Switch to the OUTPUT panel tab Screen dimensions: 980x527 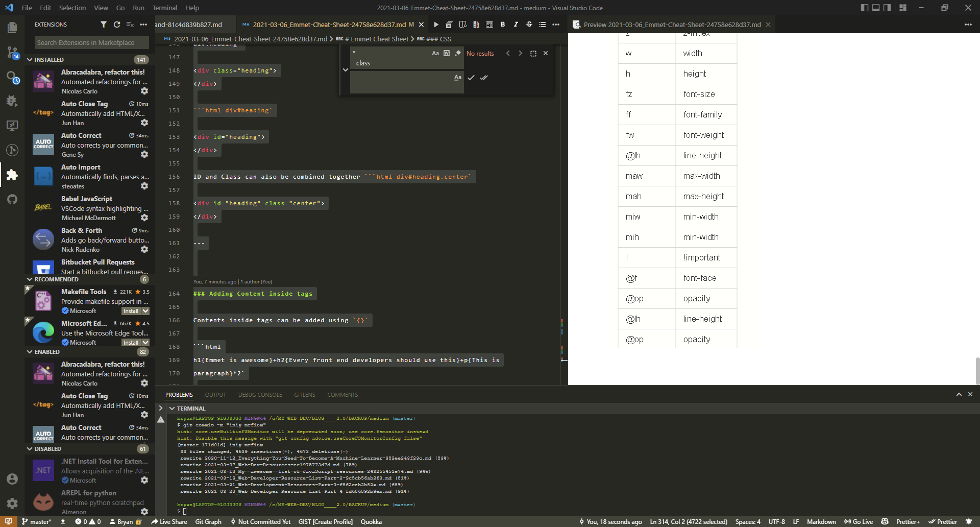pyautogui.click(x=215, y=395)
